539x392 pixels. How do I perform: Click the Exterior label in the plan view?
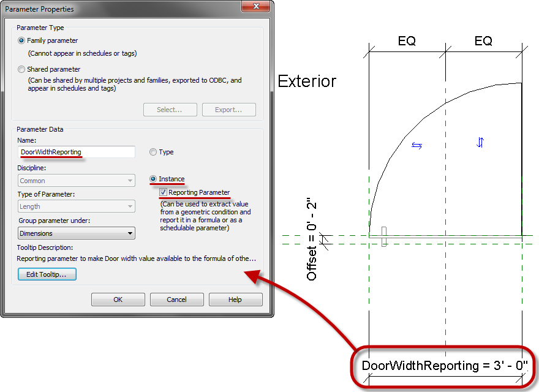[x=307, y=81]
